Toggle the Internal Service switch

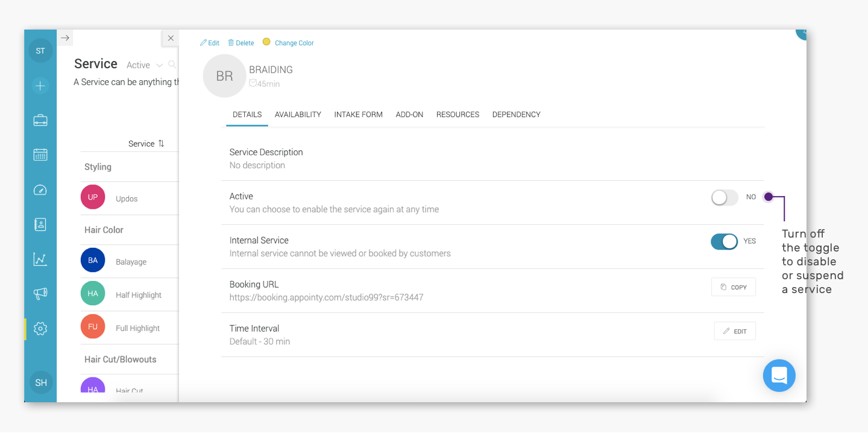725,241
